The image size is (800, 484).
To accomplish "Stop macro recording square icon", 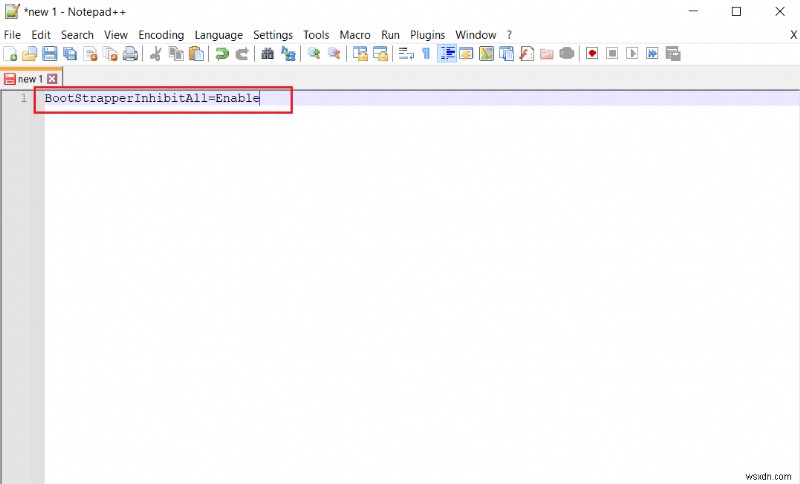I will coord(612,54).
